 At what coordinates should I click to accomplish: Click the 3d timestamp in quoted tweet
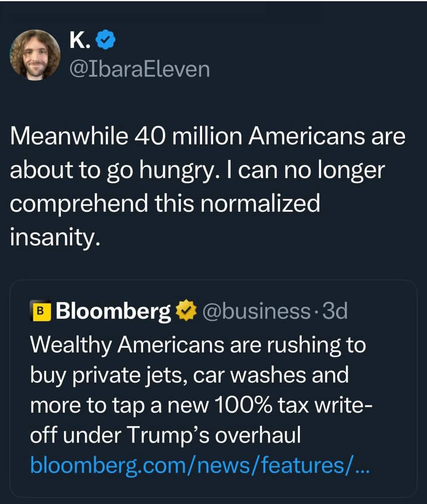[x=335, y=311]
